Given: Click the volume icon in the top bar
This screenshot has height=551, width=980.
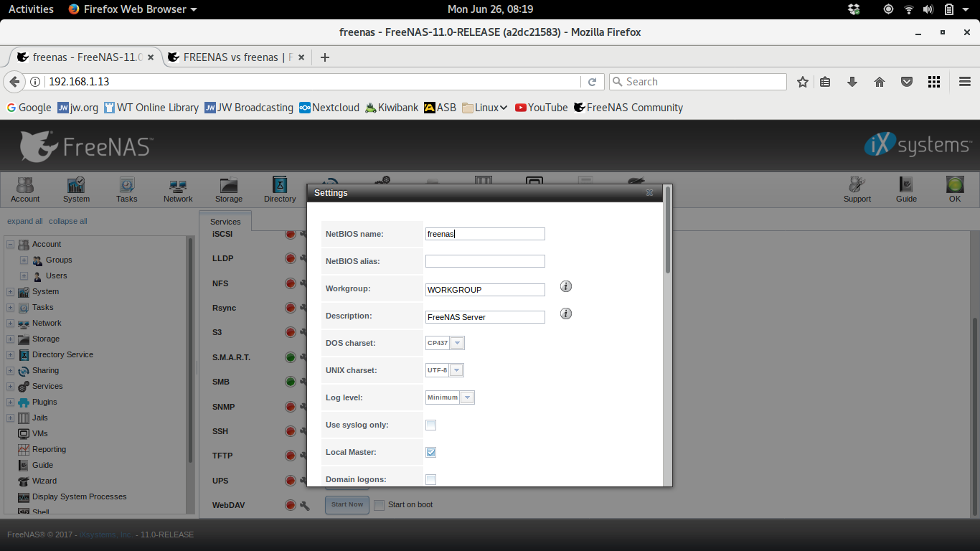Looking at the screenshot, I should pyautogui.click(x=928, y=9).
